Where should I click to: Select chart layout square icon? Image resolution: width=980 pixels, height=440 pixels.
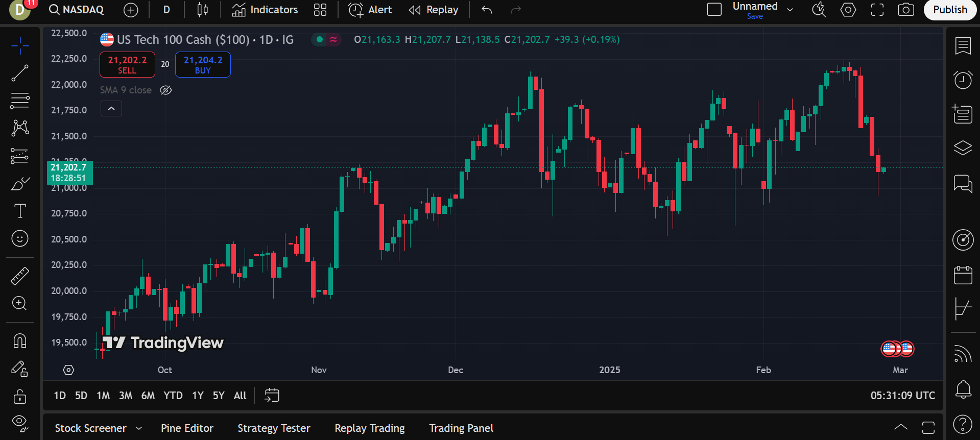714,10
